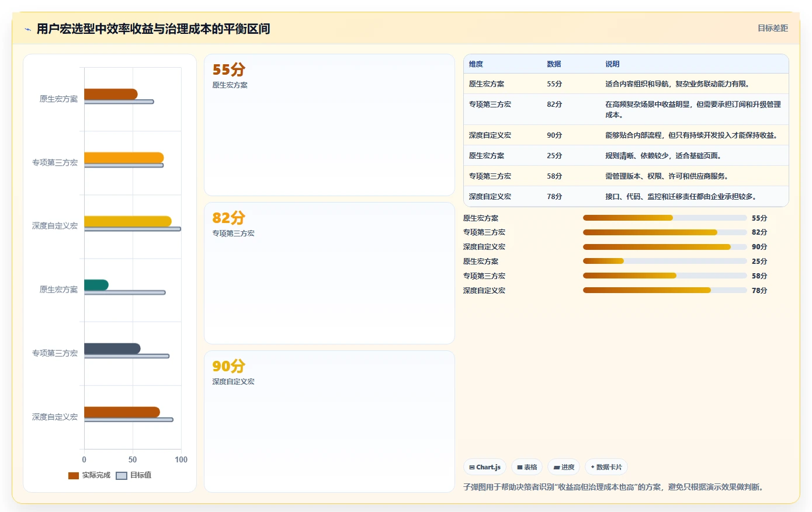Screen dimensions: 812x512
Task: Click the page title 用户宏选型中效率收益与治理成本的平衡区间
Action: click(153, 29)
